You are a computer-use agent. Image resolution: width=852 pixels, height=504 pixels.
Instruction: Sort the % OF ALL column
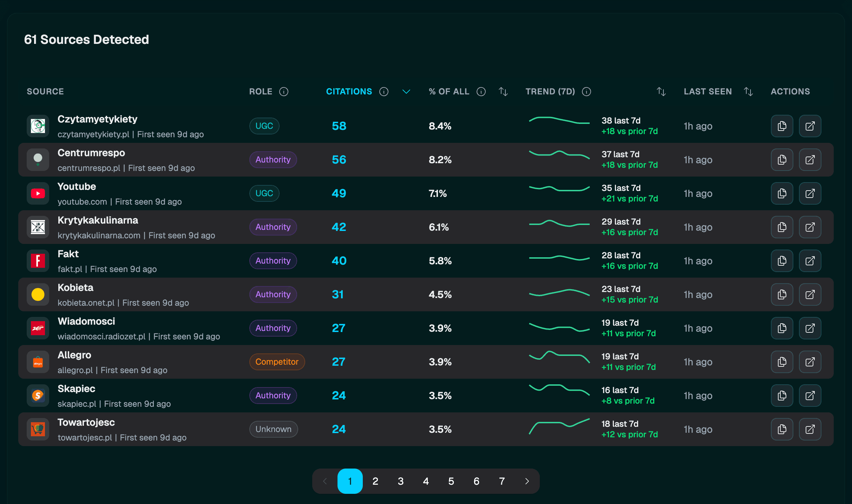pos(504,91)
